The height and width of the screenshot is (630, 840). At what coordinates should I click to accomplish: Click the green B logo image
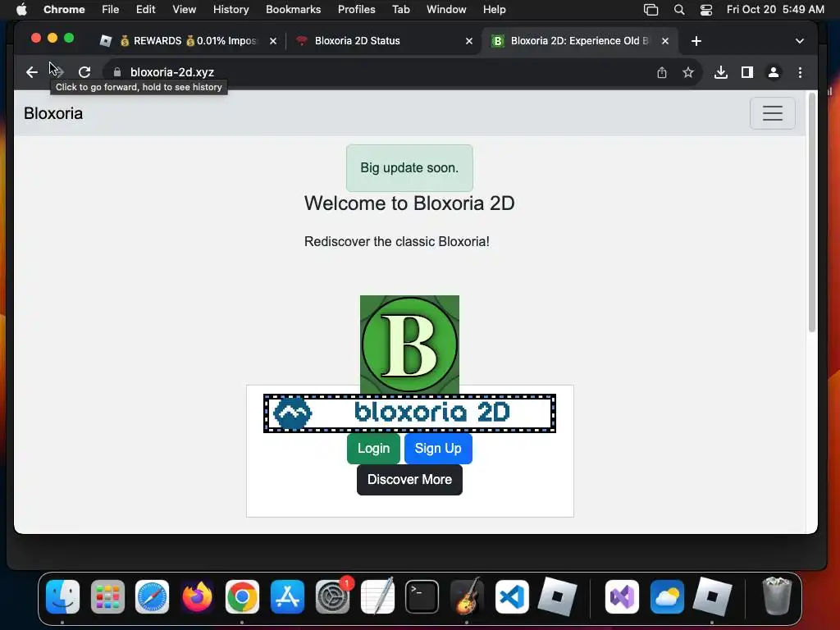click(x=409, y=345)
